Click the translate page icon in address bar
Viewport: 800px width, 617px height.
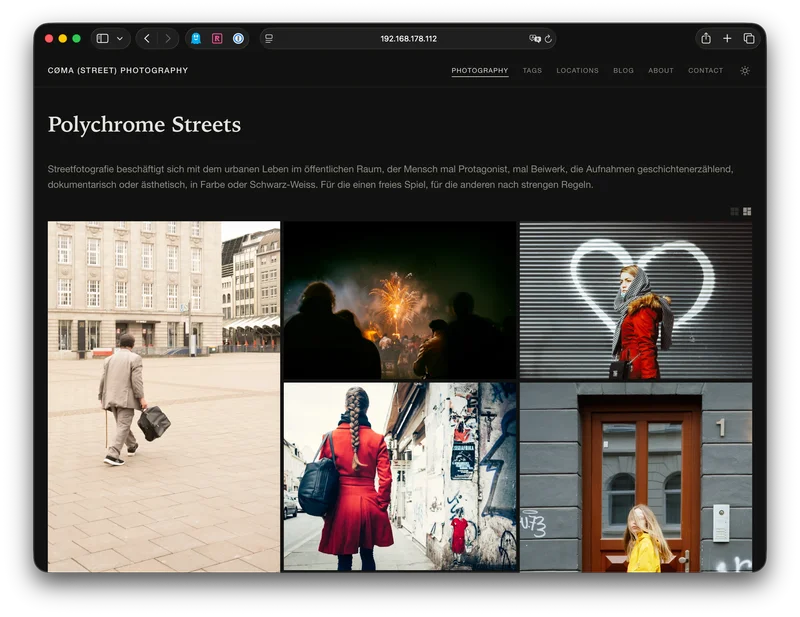535,39
